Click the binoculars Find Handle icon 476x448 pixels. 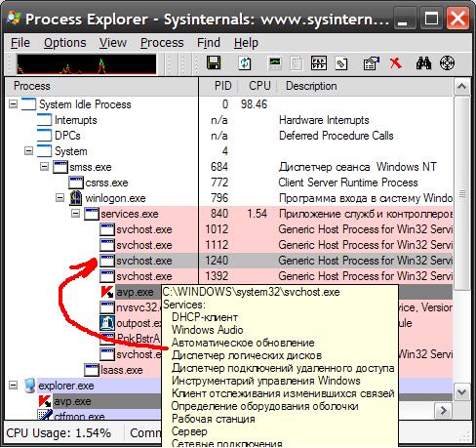click(423, 63)
